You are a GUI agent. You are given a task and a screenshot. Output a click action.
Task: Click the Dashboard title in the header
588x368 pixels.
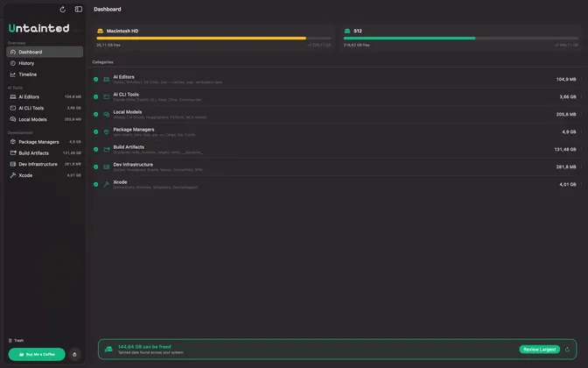(108, 9)
